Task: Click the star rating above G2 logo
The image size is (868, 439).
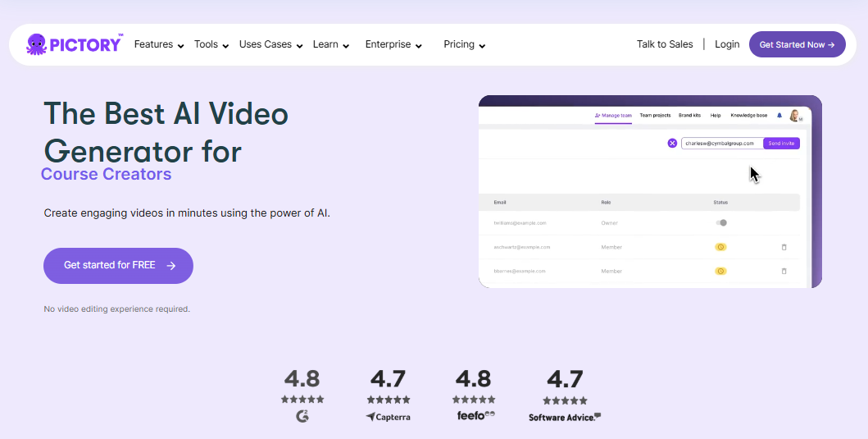Action: pyautogui.click(x=302, y=399)
